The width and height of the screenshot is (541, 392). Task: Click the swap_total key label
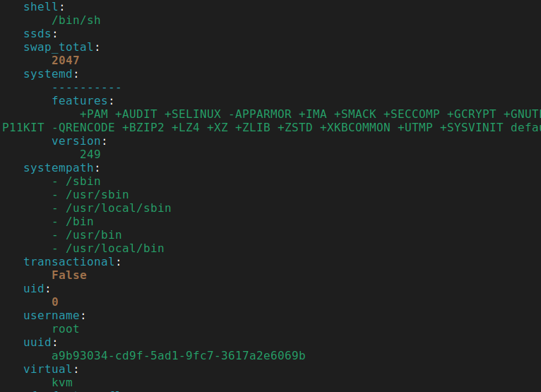pyautogui.click(x=59, y=47)
